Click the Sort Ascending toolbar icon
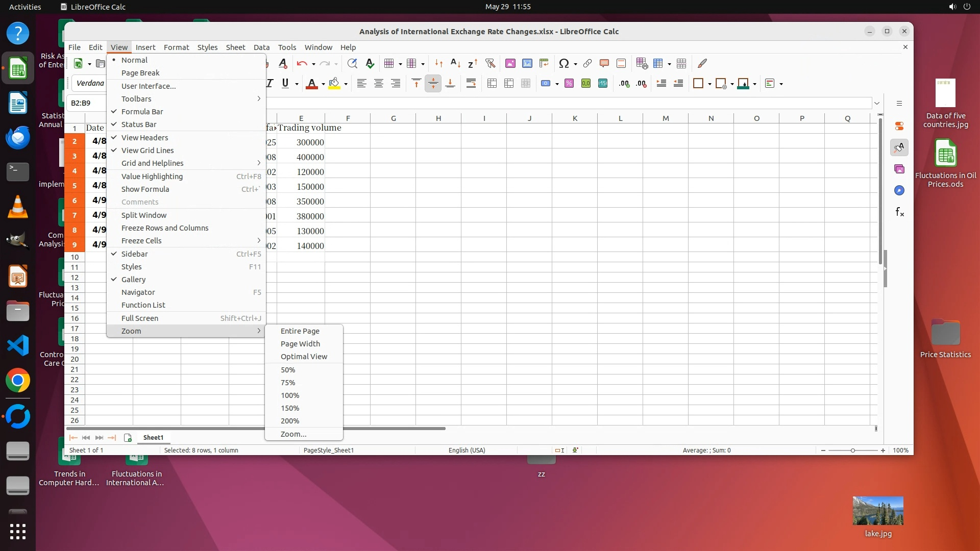 455,63
